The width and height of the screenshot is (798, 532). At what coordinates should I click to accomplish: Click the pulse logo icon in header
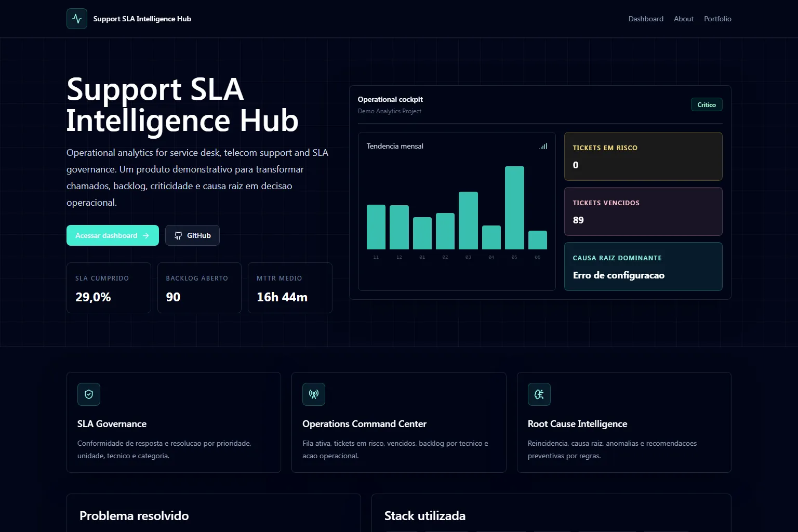click(77, 19)
